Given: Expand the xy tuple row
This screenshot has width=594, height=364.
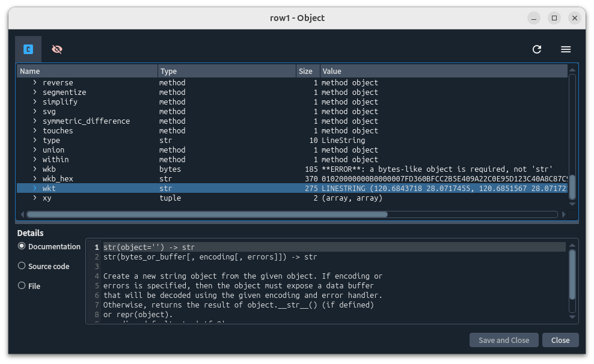Looking at the screenshot, I should point(35,198).
